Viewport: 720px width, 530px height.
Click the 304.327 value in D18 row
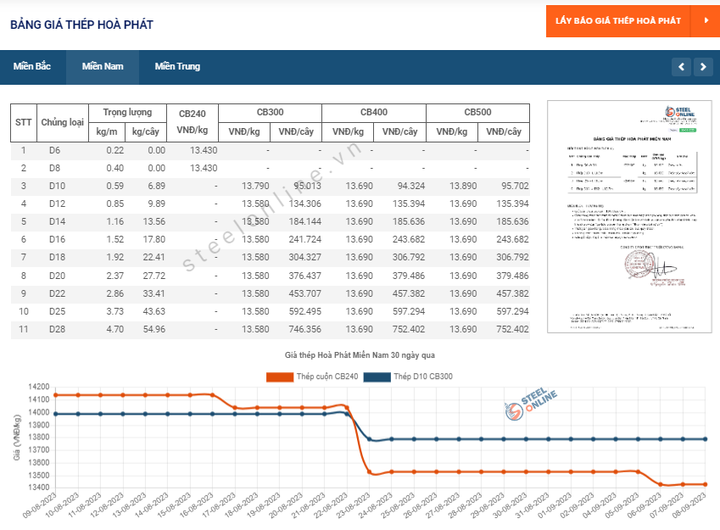pyautogui.click(x=305, y=257)
